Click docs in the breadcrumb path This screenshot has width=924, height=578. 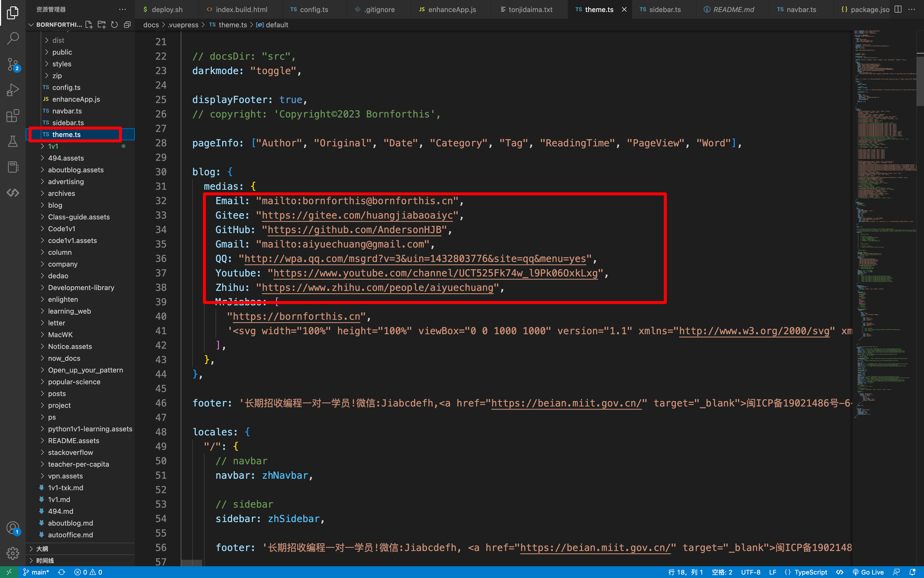151,25
